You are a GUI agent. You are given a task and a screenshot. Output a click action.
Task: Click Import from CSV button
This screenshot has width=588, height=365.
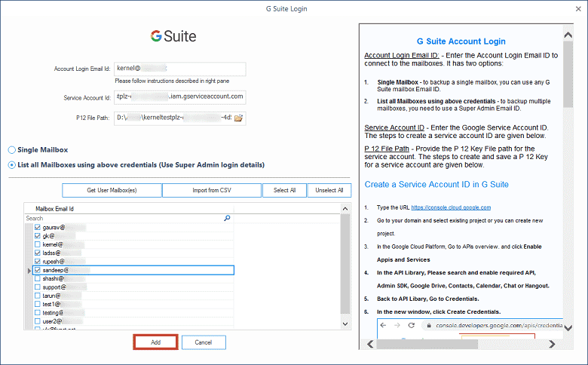coord(212,190)
